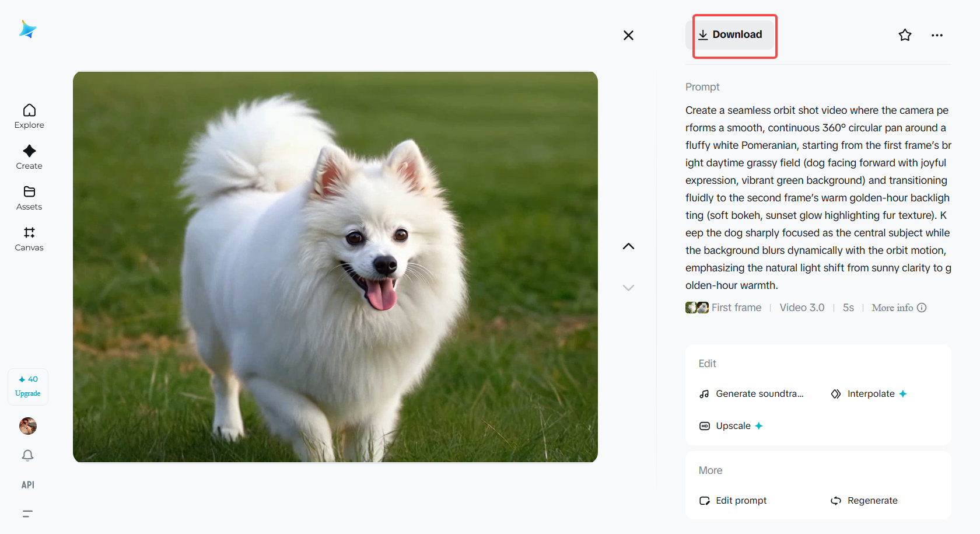Select the Interpolate option
The height and width of the screenshot is (534, 980).
[869, 394]
